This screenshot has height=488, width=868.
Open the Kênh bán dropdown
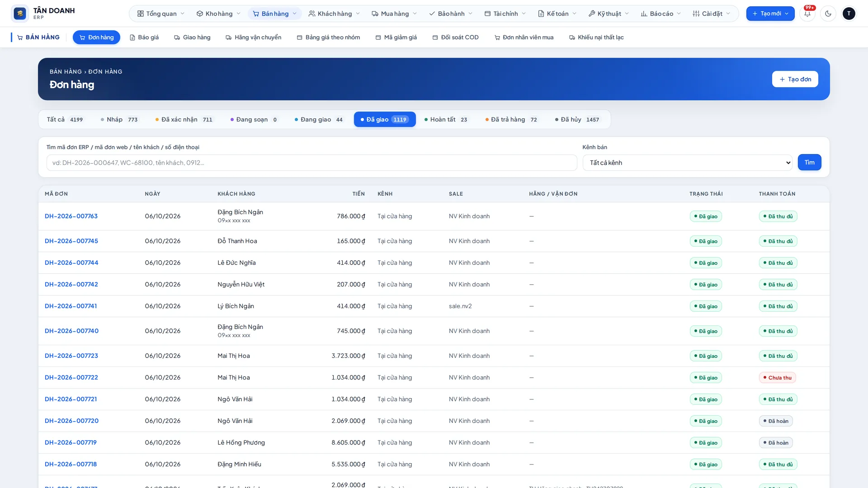(687, 163)
